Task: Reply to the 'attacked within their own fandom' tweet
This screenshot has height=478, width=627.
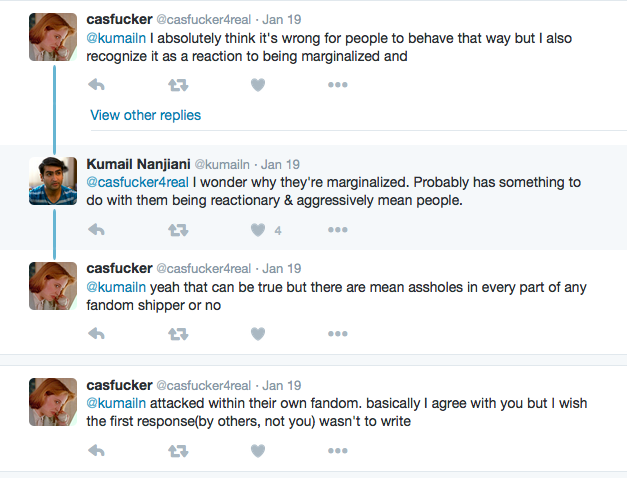Action: 96,451
